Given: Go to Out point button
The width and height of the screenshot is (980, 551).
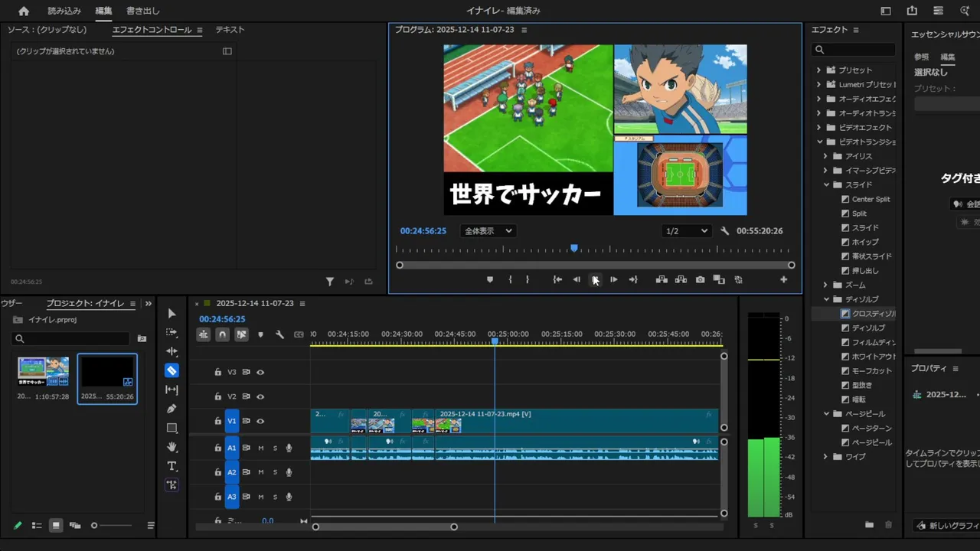Looking at the screenshot, I should point(633,280).
